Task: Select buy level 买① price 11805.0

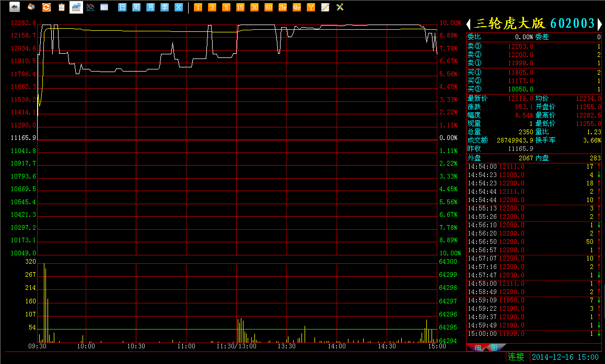Action: coord(520,73)
